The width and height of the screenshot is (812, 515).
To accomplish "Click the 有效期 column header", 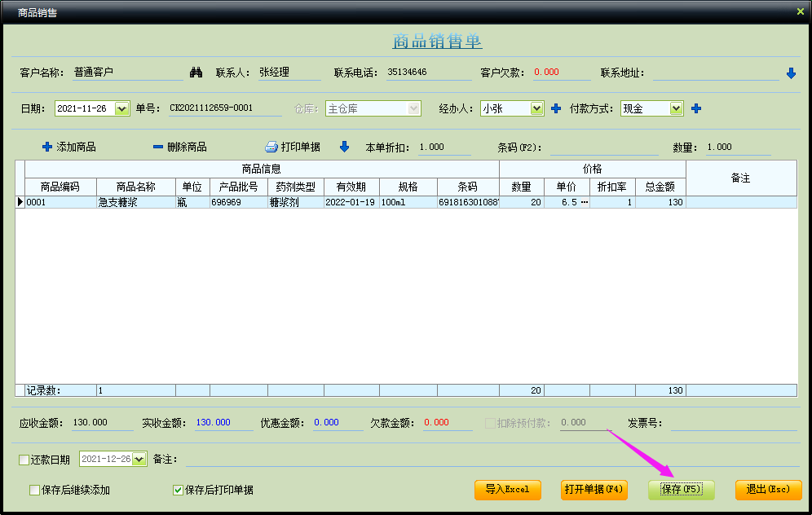I will [351, 187].
